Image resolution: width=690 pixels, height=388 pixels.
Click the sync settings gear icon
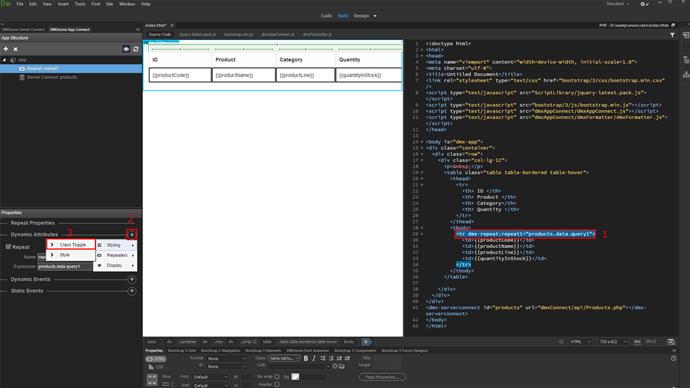pyautogui.click(x=644, y=4)
